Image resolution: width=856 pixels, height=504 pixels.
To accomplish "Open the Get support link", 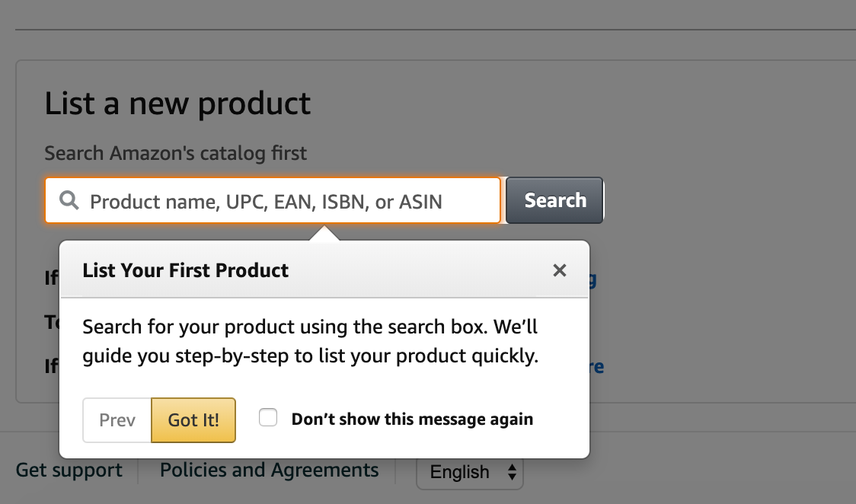I will 69,471.
